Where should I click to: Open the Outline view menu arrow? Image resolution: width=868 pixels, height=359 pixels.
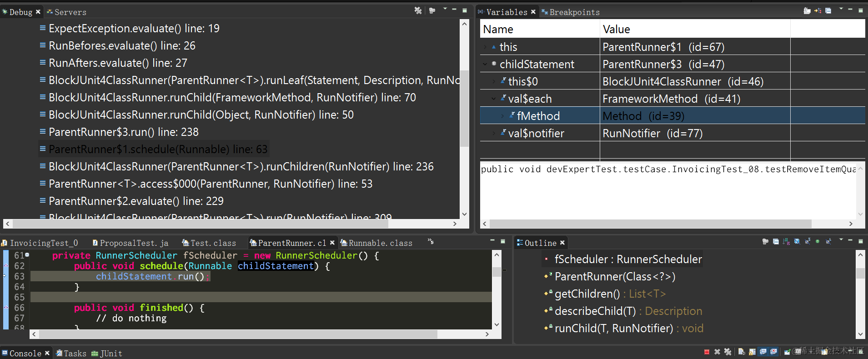click(841, 239)
